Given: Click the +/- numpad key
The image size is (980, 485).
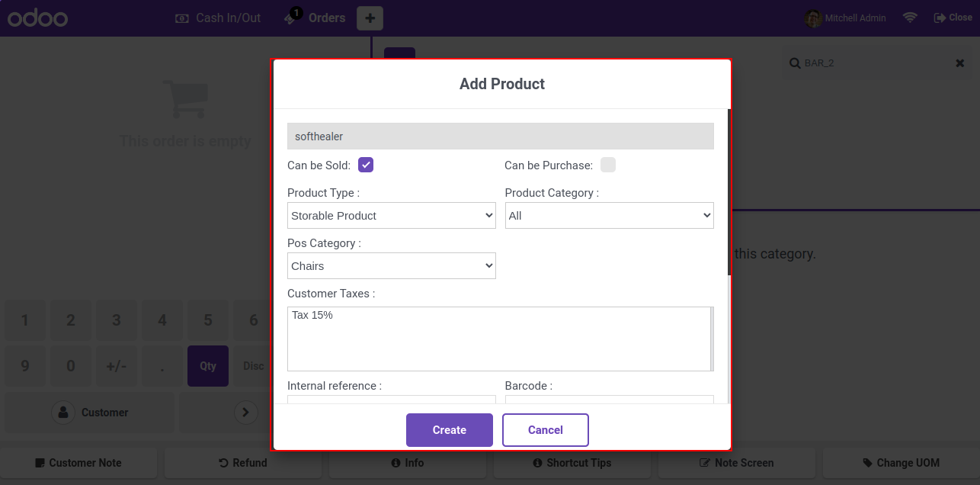Looking at the screenshot, I should (x=117, y=366).
